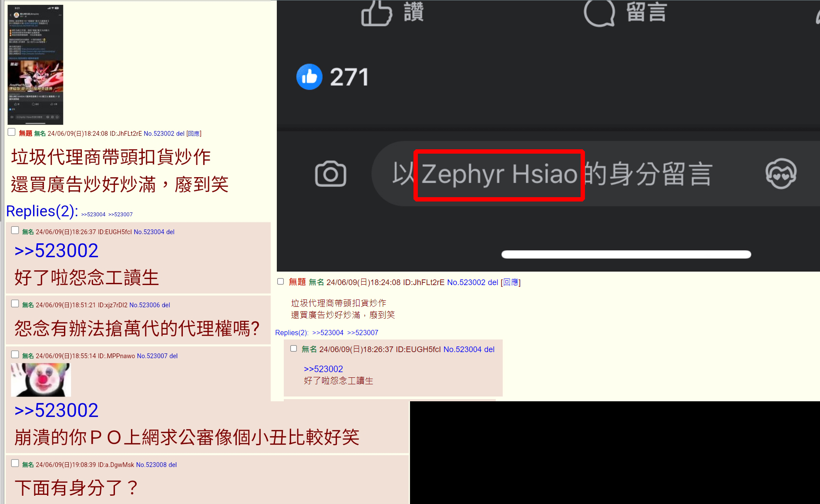Click the [回應] reply link on left post
The width and height of the screenshot is (820, 504).
coord(194,134)
